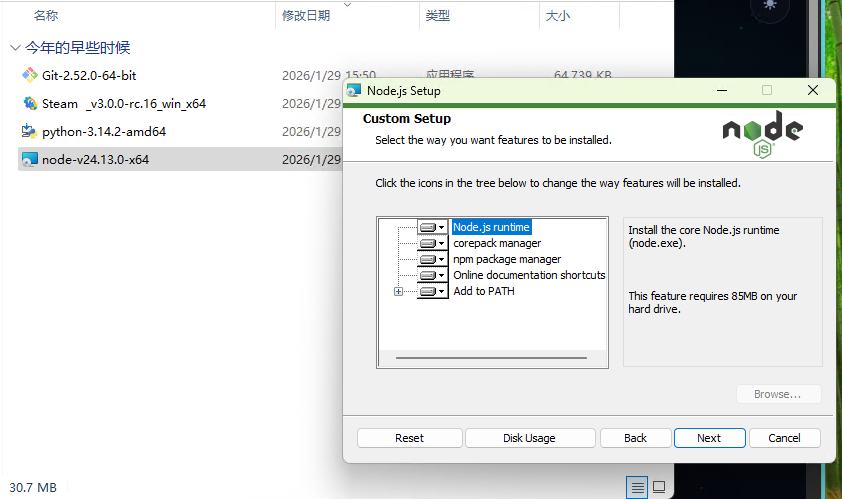842x499 pixels.
Task: Open npm package manager feature dropdown icon
Action: [x=432, y=259]
